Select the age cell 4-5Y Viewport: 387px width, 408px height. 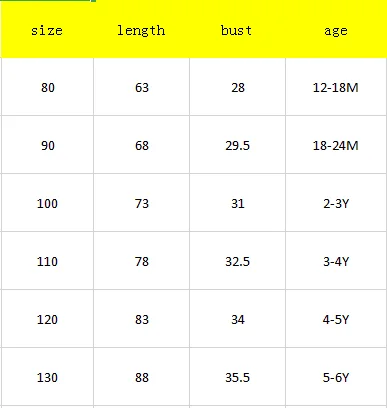point(336,319)
